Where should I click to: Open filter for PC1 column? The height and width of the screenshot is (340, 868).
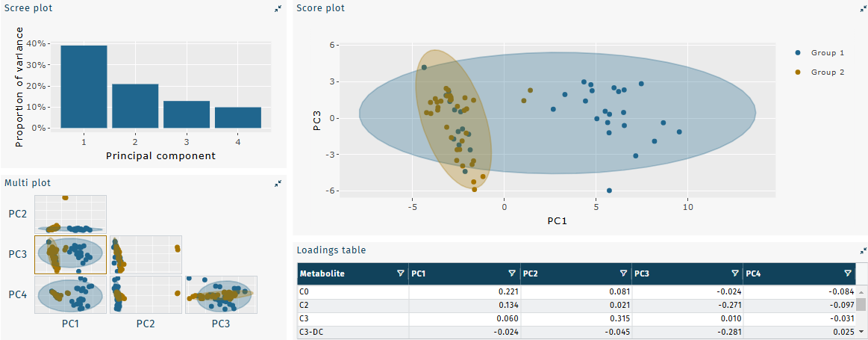tap(512, 273)
